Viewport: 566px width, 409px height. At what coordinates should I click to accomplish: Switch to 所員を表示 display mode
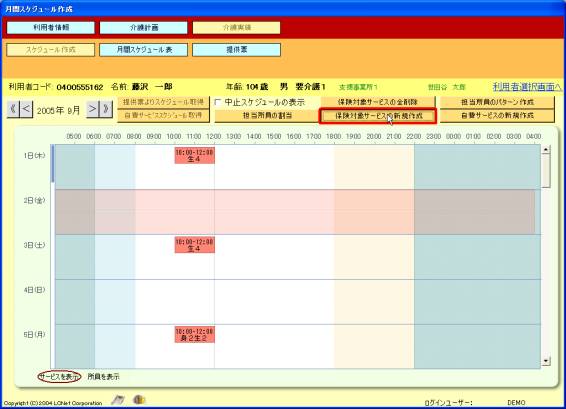point(104,377)
